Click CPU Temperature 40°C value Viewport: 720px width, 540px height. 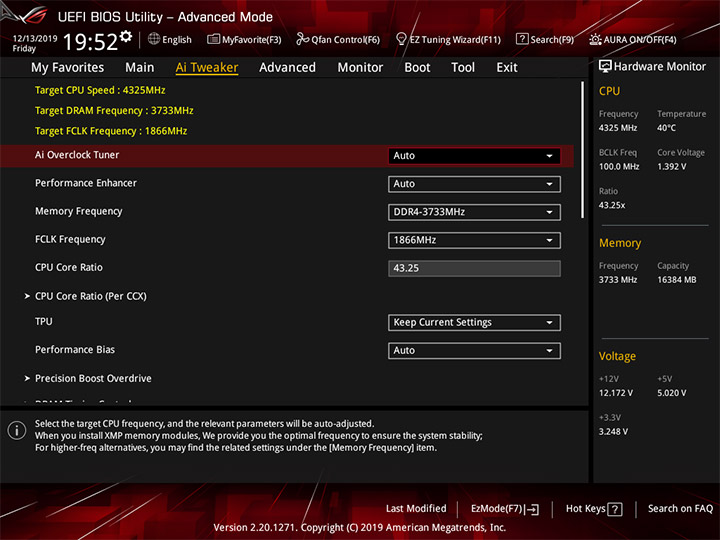pos(666,128)
